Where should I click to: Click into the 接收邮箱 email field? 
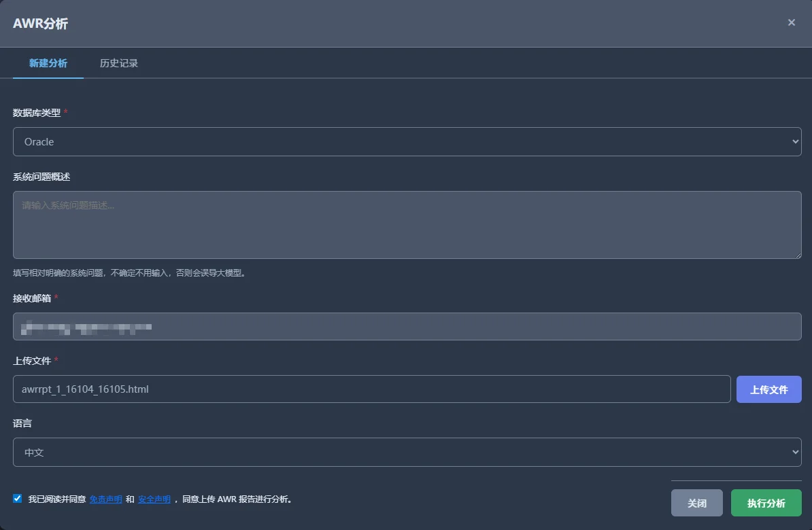tap(407, 327)
